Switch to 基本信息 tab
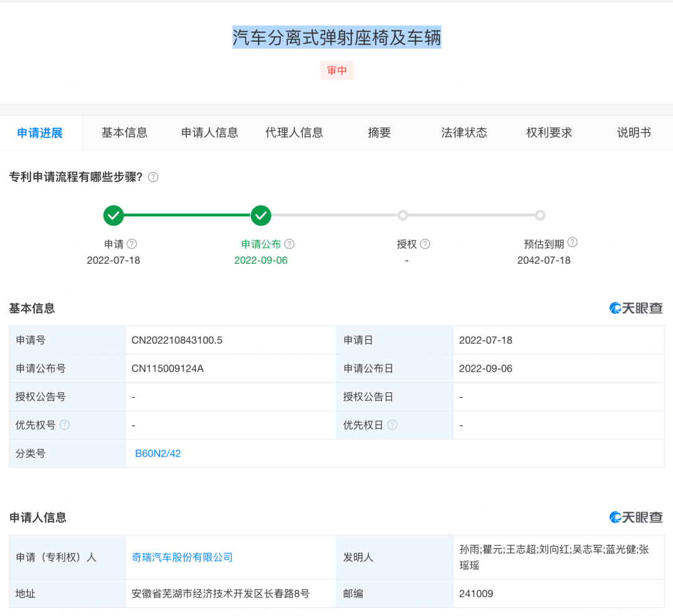 click(x=125, y=133)
